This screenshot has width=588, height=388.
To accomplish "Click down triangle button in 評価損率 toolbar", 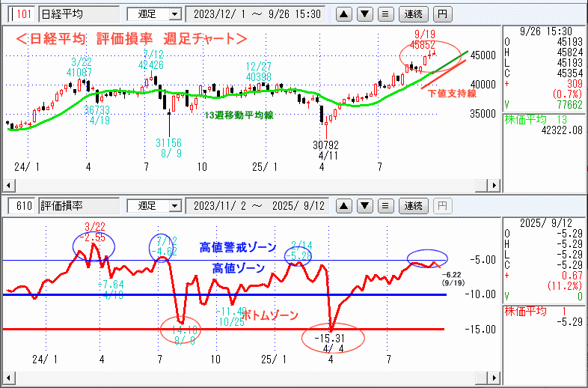I will click(x=364, y=205).
